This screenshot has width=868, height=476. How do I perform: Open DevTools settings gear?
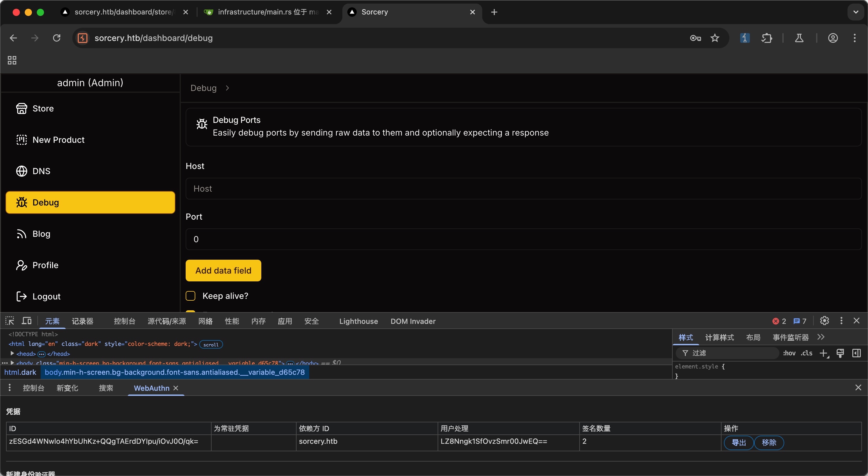coord(824,321)
